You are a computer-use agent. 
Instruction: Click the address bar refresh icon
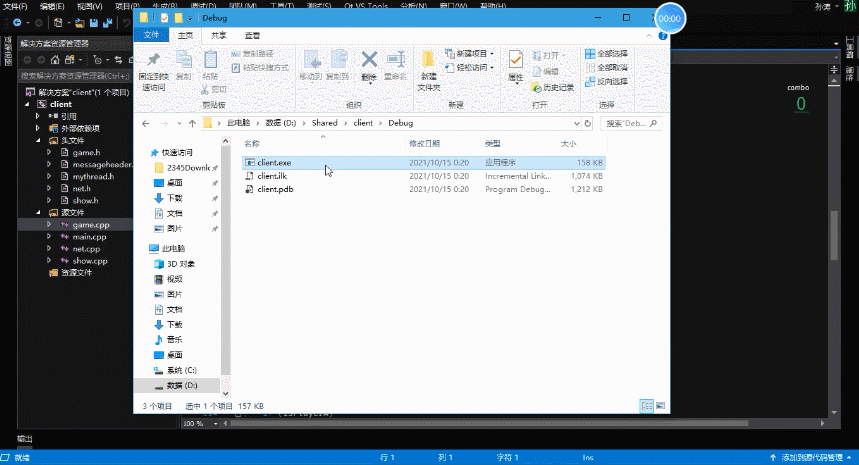(588, 124)
